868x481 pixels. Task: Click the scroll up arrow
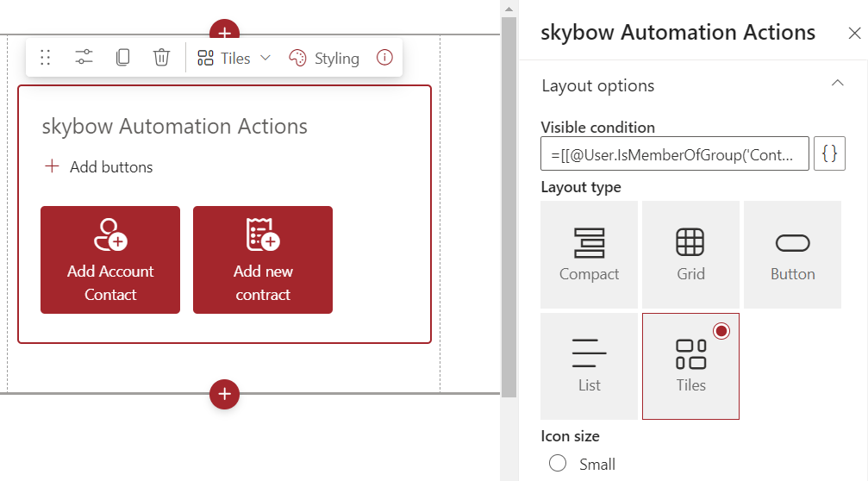pyautogui.click(x=509, y=9)
